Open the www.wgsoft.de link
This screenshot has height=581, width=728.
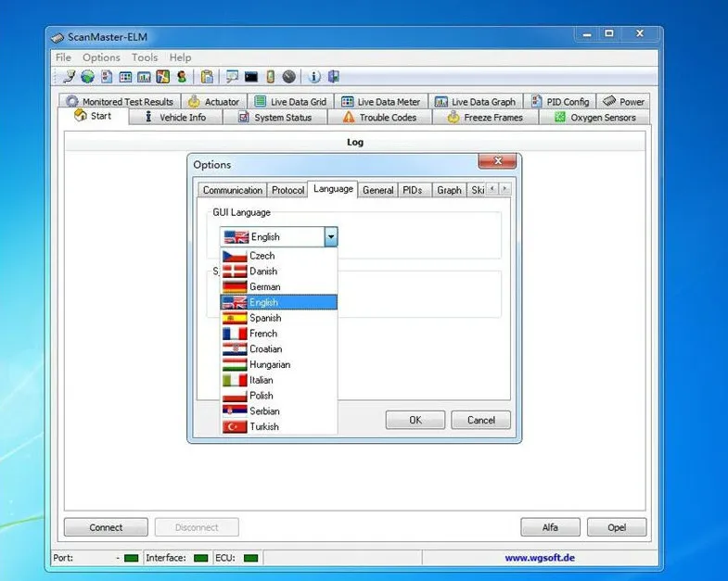pos(540,557)
